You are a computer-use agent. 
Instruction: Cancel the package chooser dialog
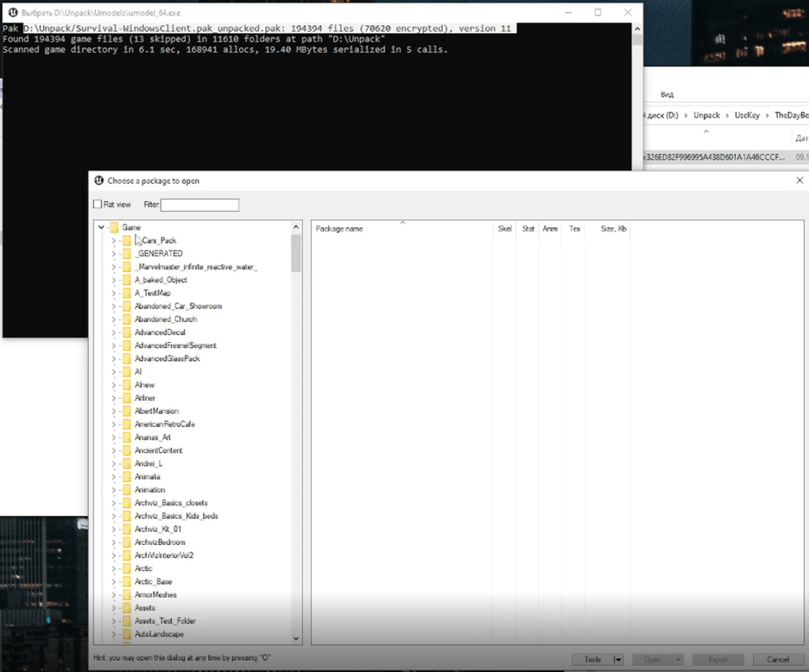(778, 660)
